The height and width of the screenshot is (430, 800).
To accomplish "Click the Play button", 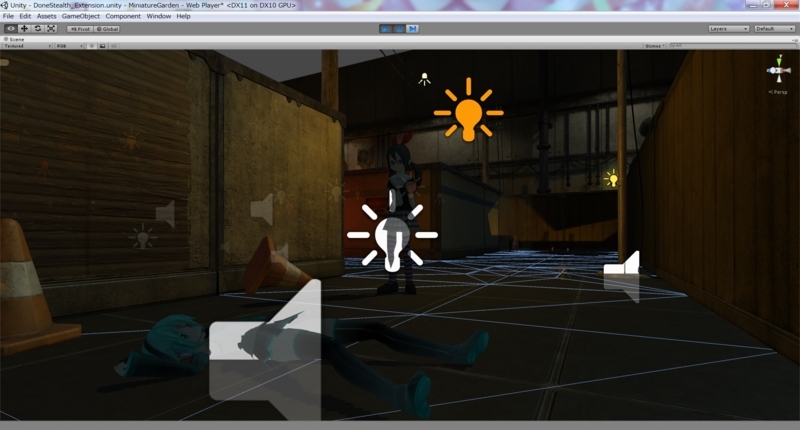I will (386, 29).
